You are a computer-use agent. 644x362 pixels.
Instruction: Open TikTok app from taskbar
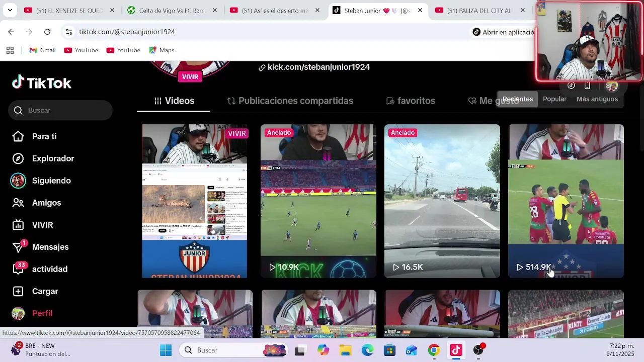[456, 350]
